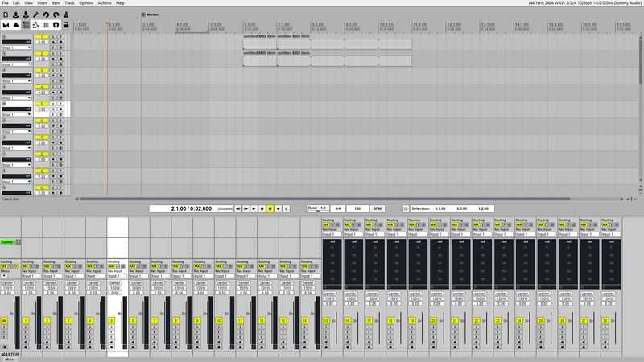Toggle the repeat transport button

[x=287, y=208]
